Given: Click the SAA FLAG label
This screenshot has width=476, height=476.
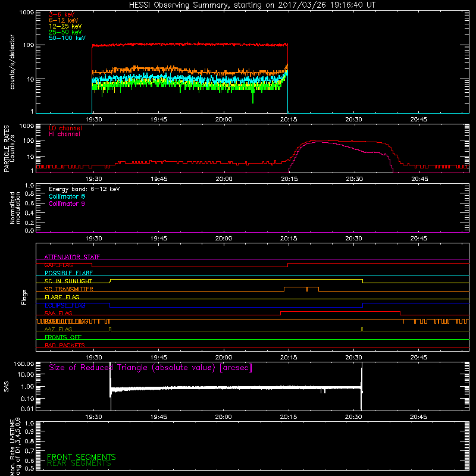Looking at the screenshot, I should tap(58, 313).
